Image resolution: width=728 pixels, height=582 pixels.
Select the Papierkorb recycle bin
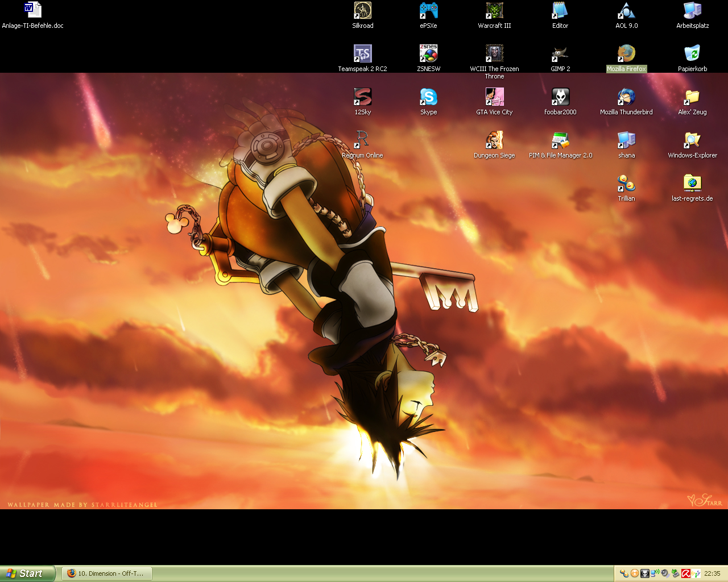click(x=692, y=54)
